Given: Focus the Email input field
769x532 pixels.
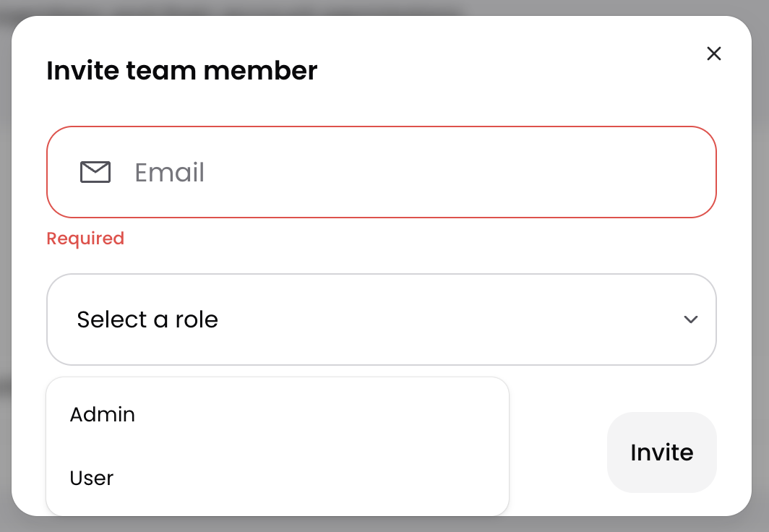Looking at the screenshot, I should click(419, 172).
